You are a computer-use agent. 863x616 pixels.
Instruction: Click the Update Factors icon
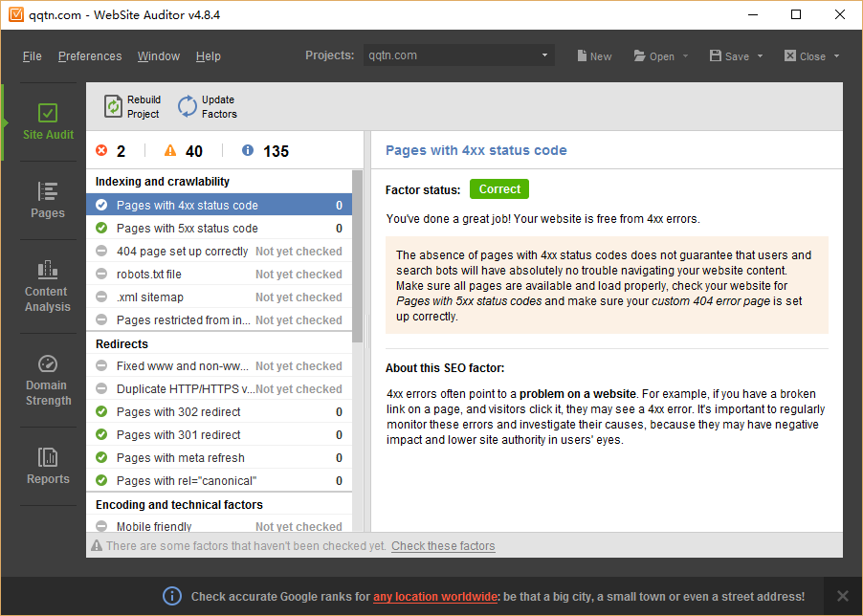click(188, 106)
